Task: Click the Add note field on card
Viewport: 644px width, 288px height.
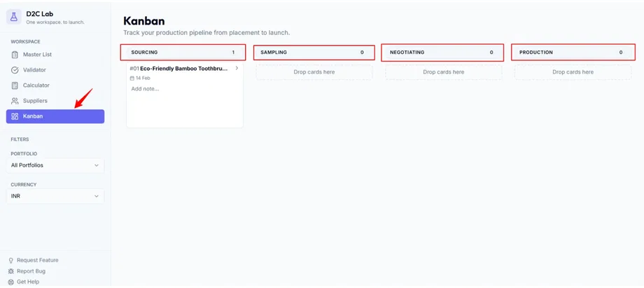Action: (x=146, y=89)
